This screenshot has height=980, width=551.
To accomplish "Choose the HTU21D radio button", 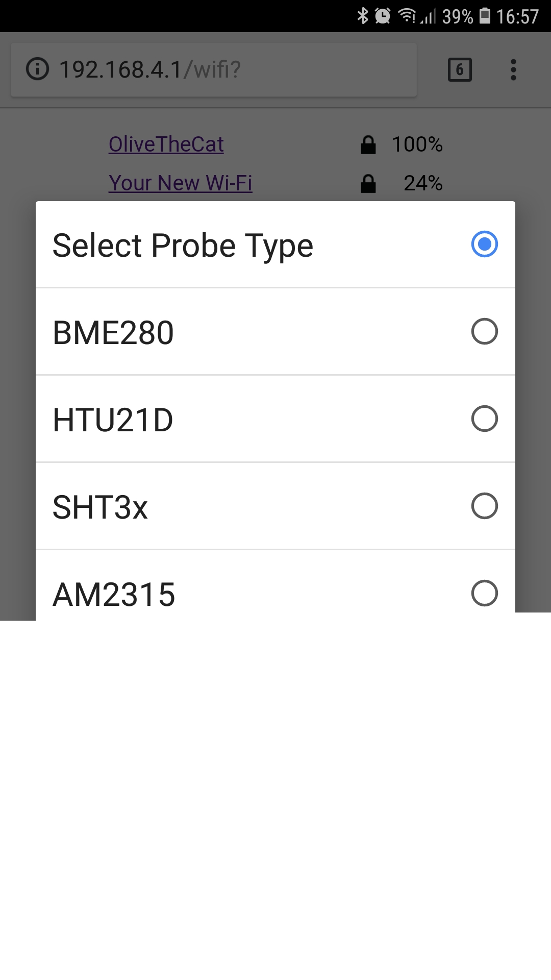I will click(x=484, y=419).
